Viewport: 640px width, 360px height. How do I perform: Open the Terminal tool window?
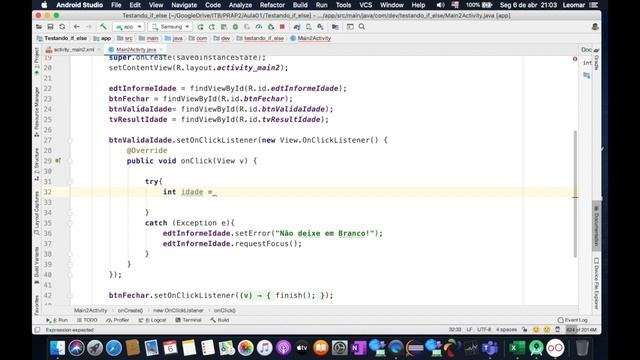point(189,320)
